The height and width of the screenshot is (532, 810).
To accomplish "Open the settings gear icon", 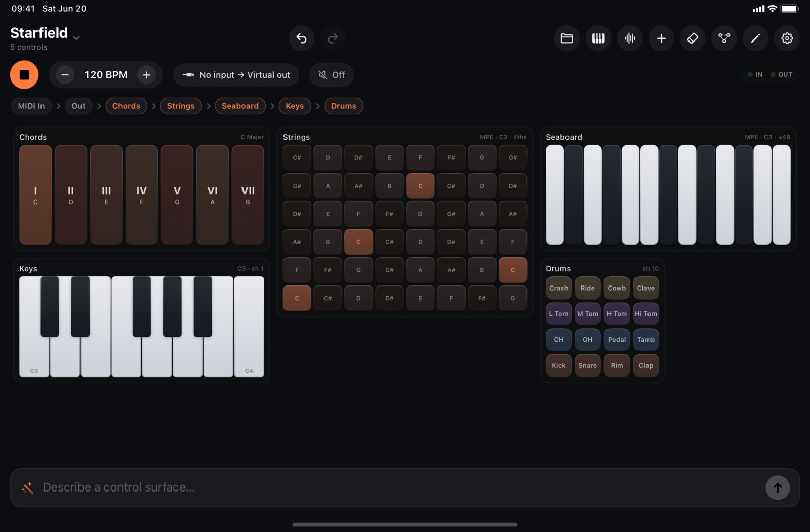I will 787,38.
